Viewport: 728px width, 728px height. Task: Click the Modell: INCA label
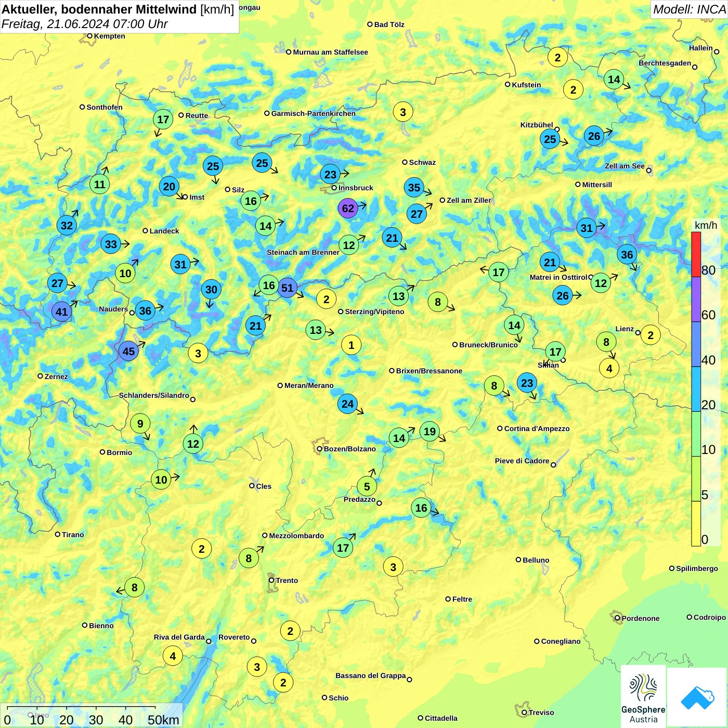point(690,9)
